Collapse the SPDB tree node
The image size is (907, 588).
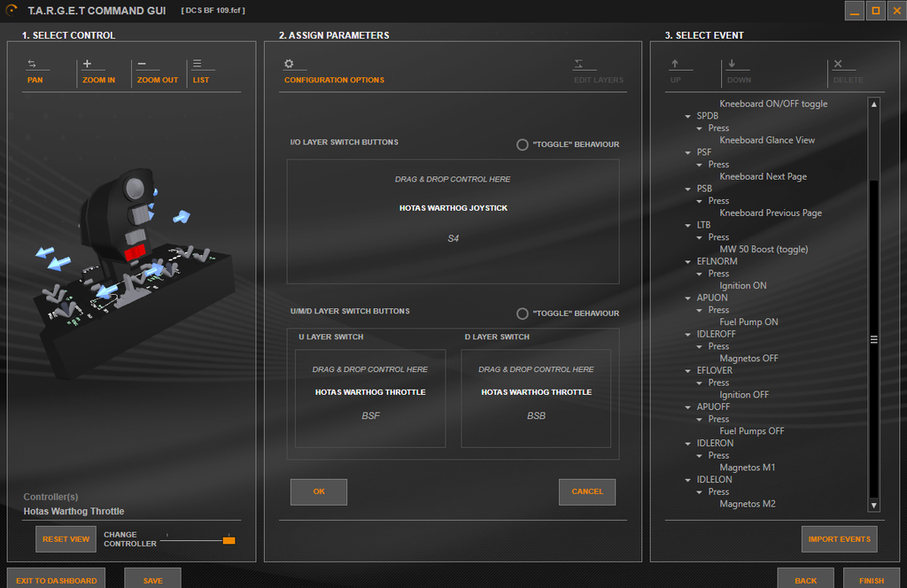point(688,116)
